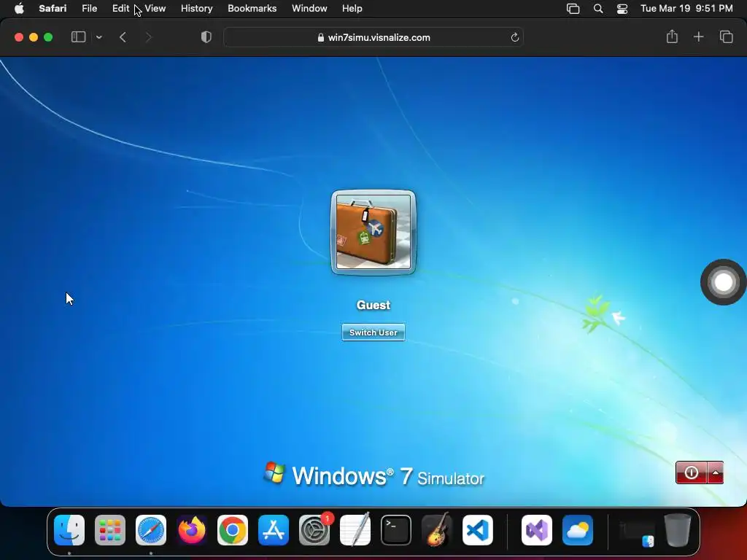Image resolution: width=747 pixels, height=560 pixels.
Task: Open Trash from the Dock
Action: pos(678,530)
